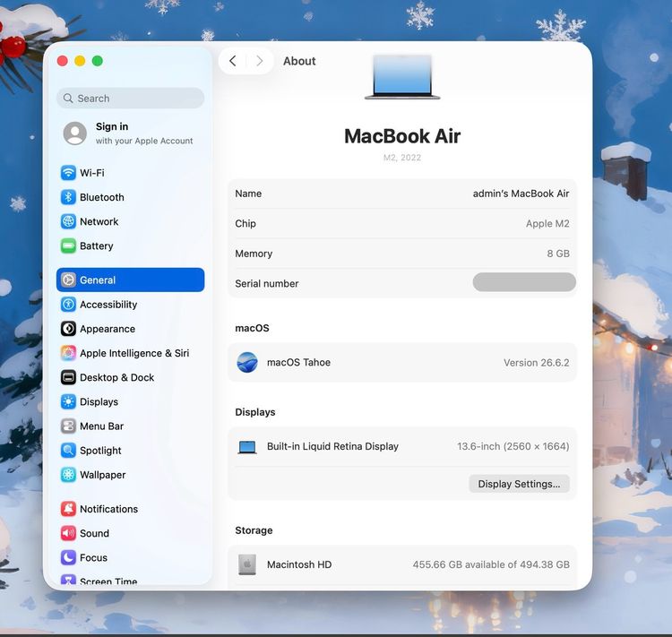The height and width of the screenshot is (637, 672).
Task: Click the Search field in sidebar
Action: (130, 99)
